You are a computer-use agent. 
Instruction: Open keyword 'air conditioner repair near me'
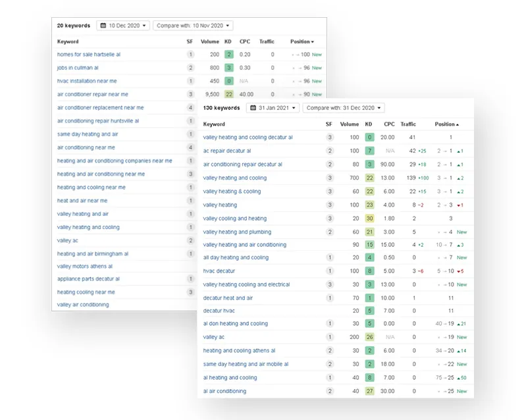93,94
